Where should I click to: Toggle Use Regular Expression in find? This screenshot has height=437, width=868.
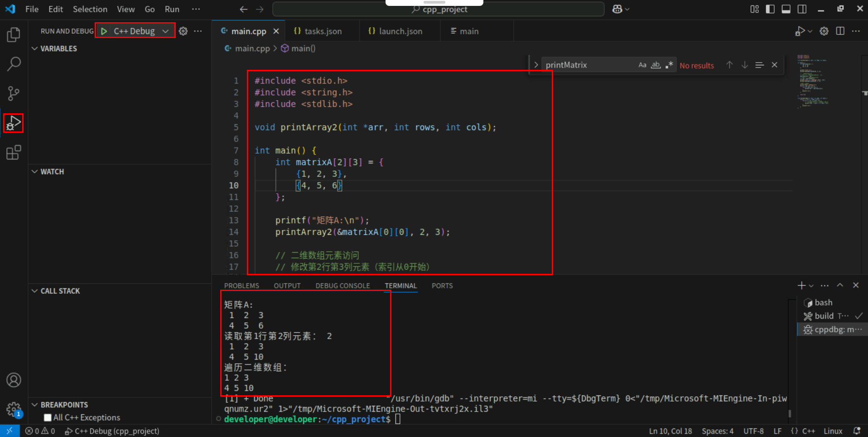(x=669, y=65)
